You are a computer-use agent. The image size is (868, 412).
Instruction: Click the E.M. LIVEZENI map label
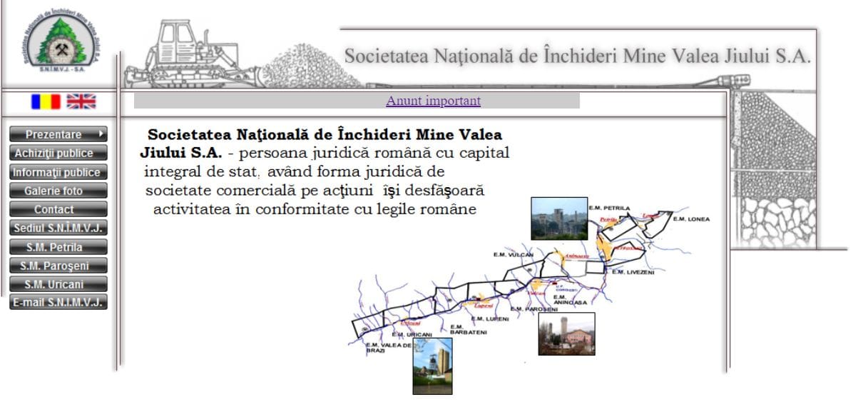632,272
